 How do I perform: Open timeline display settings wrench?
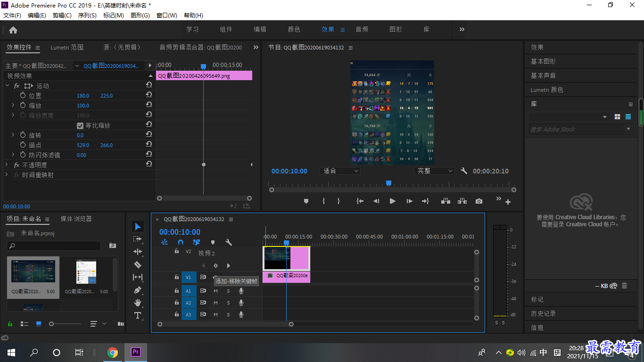229,242
